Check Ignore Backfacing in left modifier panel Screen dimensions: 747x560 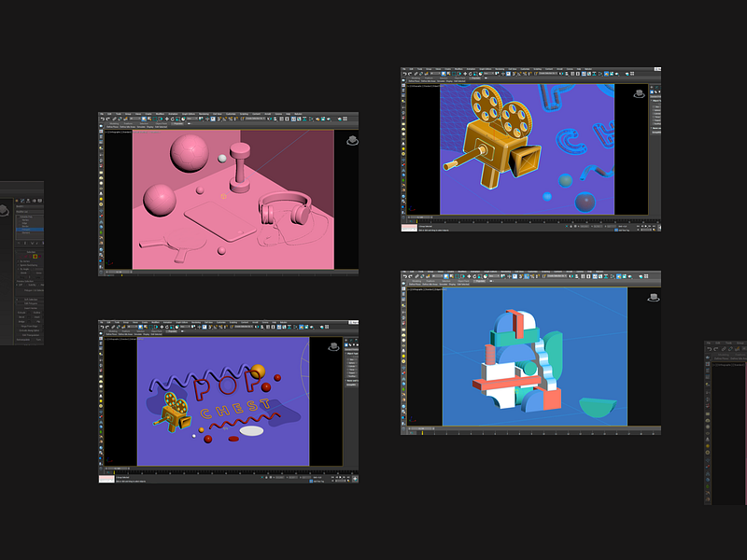[28, 265]
